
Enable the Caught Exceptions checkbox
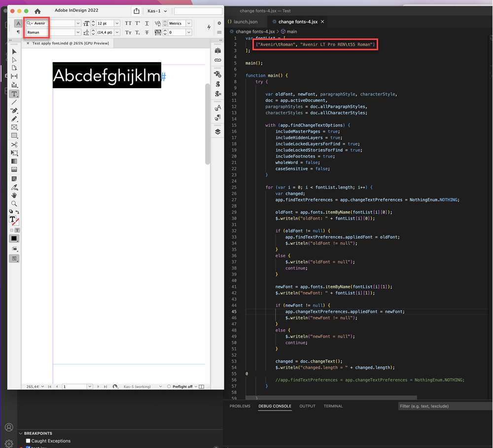tap(28, 441)
